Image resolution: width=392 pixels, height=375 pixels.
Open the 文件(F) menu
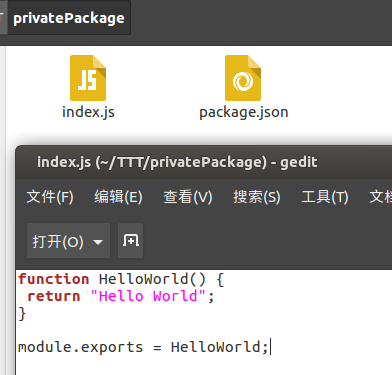pyautogui.click(x=50, y=197)
